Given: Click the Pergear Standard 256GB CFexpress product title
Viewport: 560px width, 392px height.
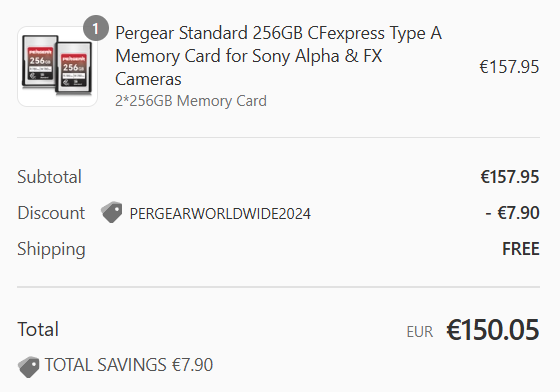Looking at the screenshot, I should pyautogui.click(x=279, y=56).
